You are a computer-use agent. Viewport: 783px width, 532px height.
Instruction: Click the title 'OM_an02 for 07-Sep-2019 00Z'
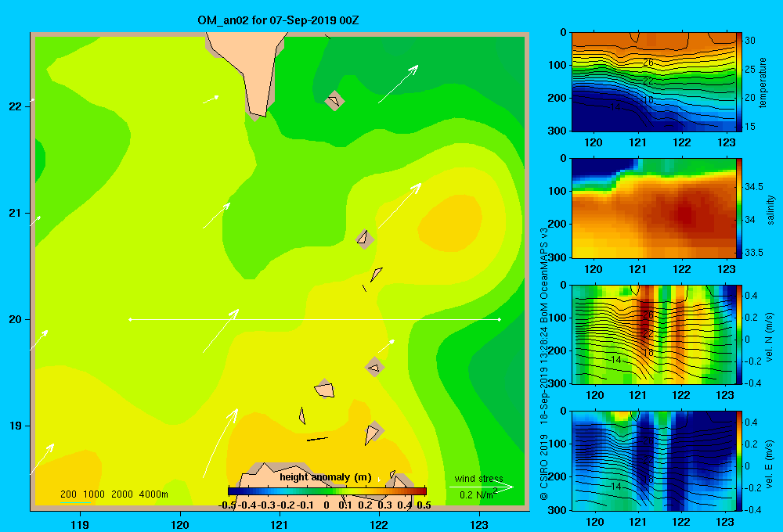(278, 20)
